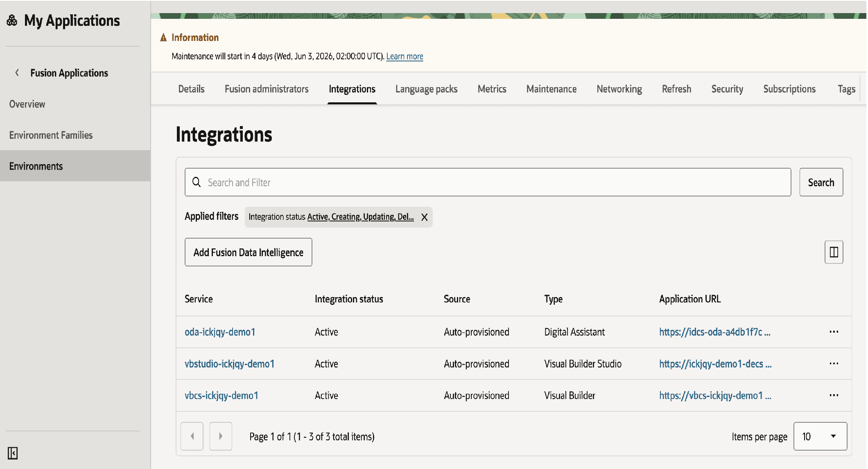Open the idcs-oda application URL
Image resolution: width=868 pixels, height=469 pixels.
point(714,332)
